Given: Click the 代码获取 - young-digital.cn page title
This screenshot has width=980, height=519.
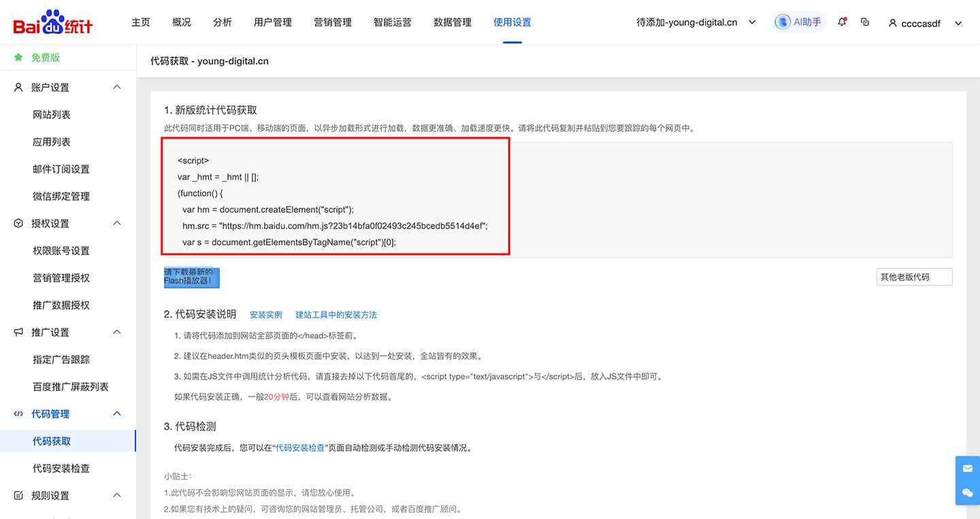Looking at the screenshot, I should click(209, 61).
